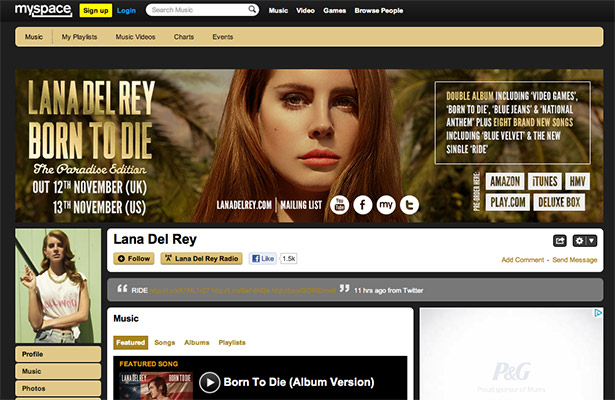This screenshot has width=615, height=400.
Task: Click the DELUXE BOX pre-order button
Action: [559, 202]
